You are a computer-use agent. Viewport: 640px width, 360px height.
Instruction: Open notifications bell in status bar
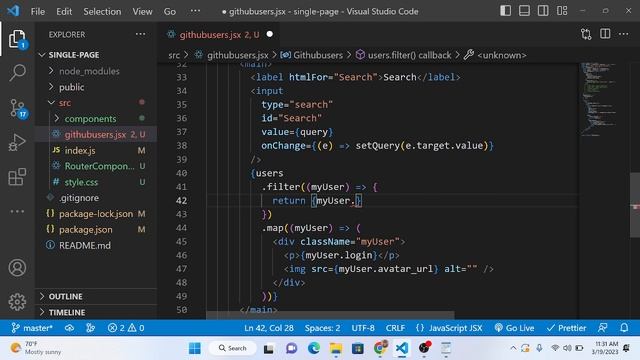point(624,328)
